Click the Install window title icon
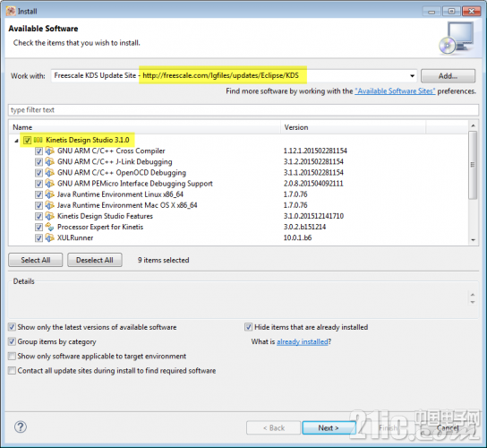This screenshot has height=448, width=487. pyautogui.click(x=11, y=11)
